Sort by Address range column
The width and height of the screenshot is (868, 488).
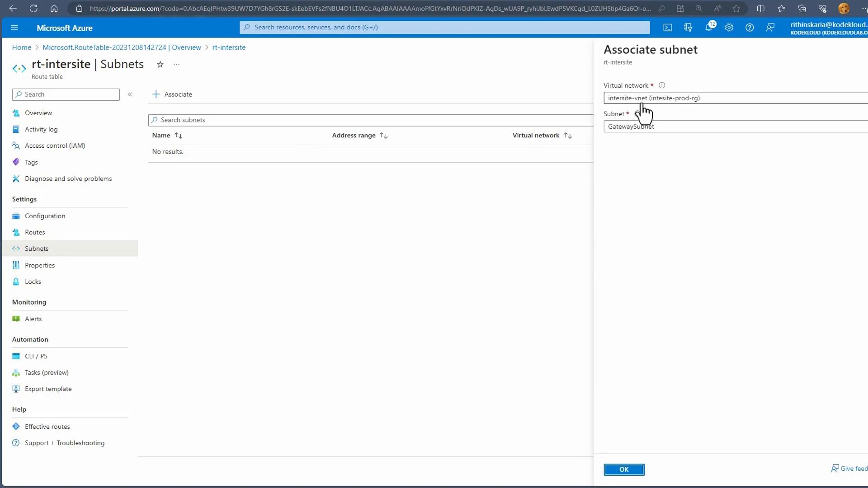coord(360,136)
